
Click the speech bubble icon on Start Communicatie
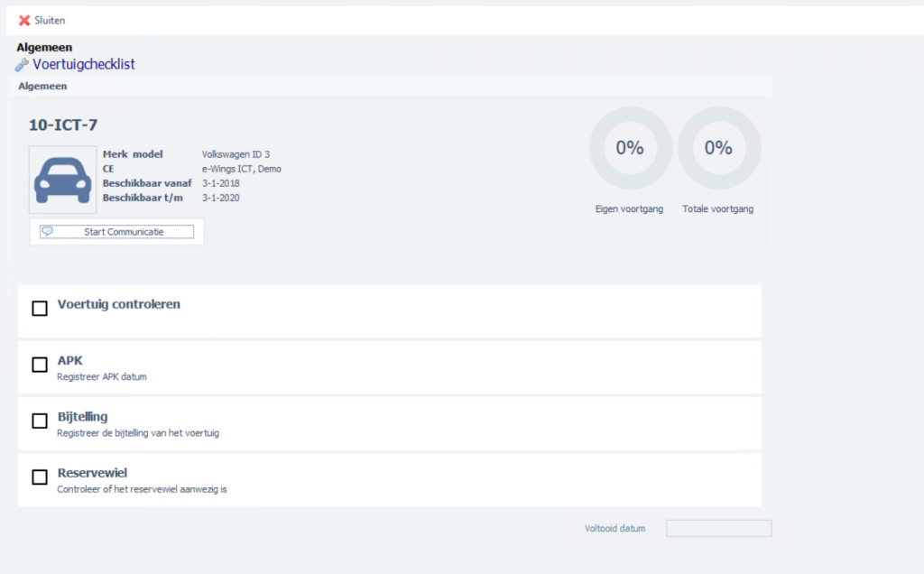tap(48, 231)
